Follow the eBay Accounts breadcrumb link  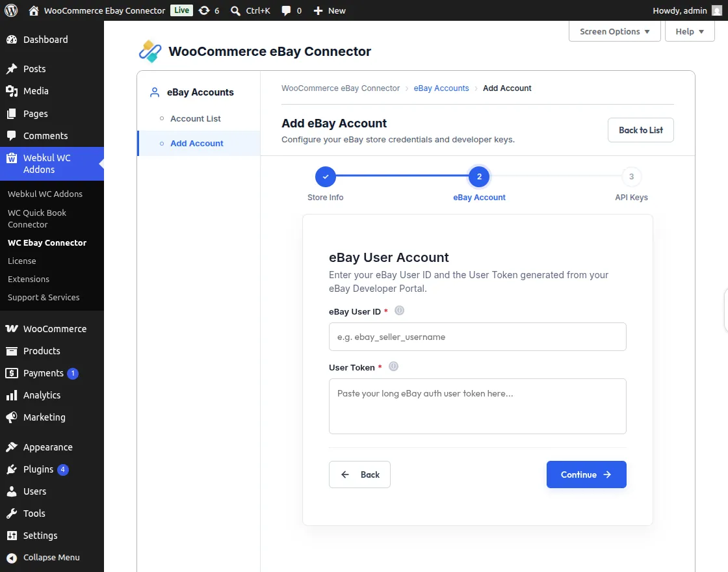click(441, 88)
